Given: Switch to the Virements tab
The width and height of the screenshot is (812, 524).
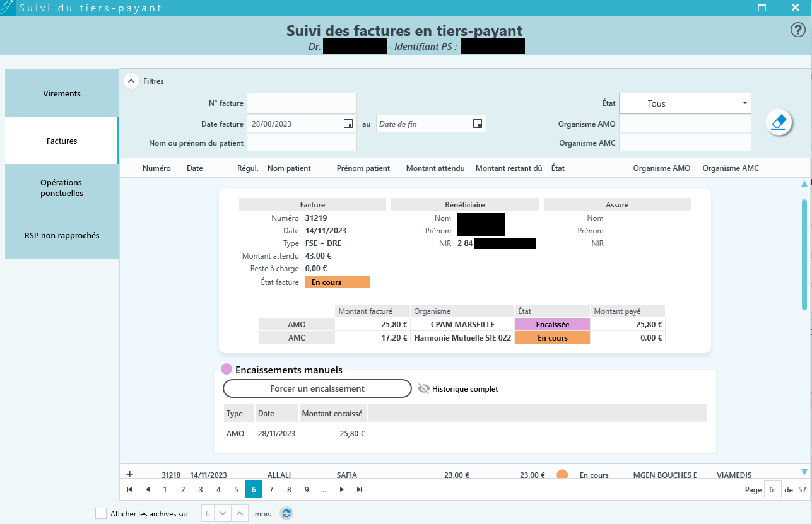Looking at the screenshot, I should click(x=62, y=93).
